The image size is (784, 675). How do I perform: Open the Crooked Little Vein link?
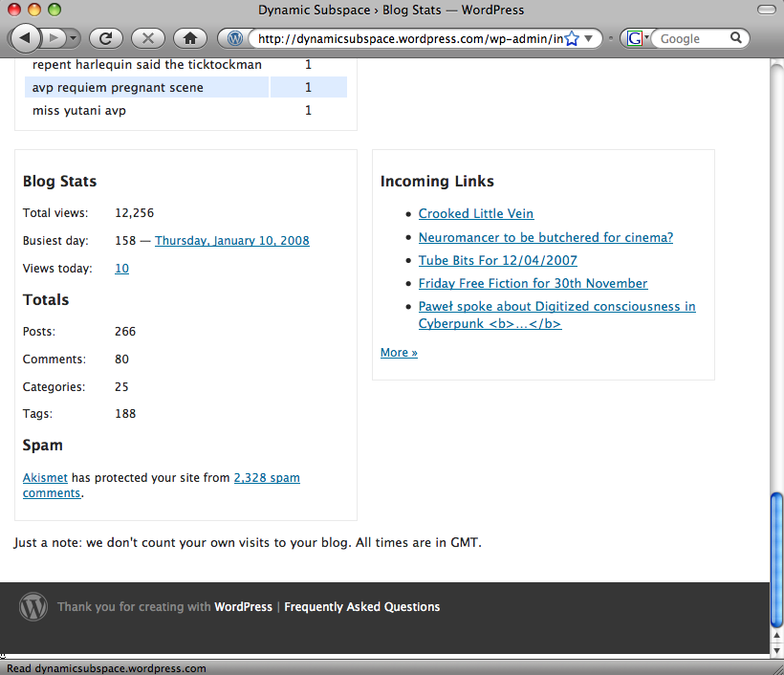pyautogui.click(x=475, y=213)
